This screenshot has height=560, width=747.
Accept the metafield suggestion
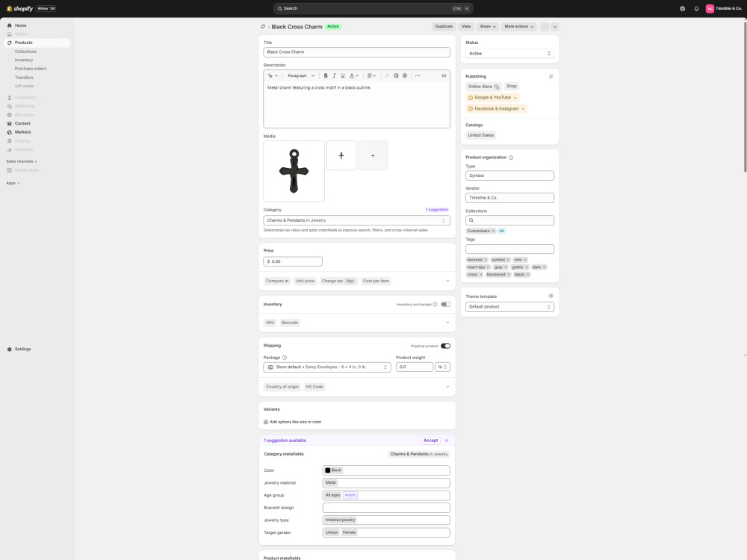431,441
